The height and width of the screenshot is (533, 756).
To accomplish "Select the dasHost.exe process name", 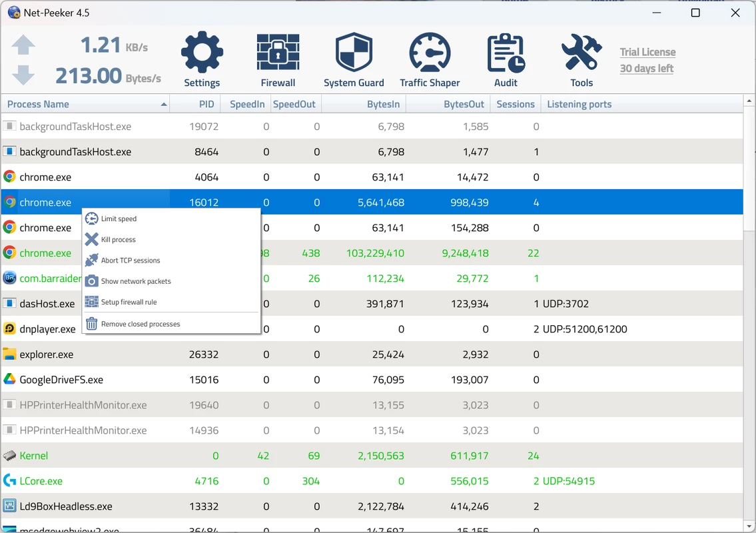I will pyautogui.click(x=47, y=304).
